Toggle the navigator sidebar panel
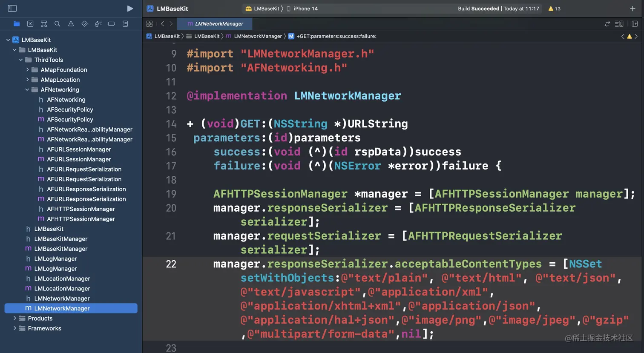644x353 pixels. point(12,9)
